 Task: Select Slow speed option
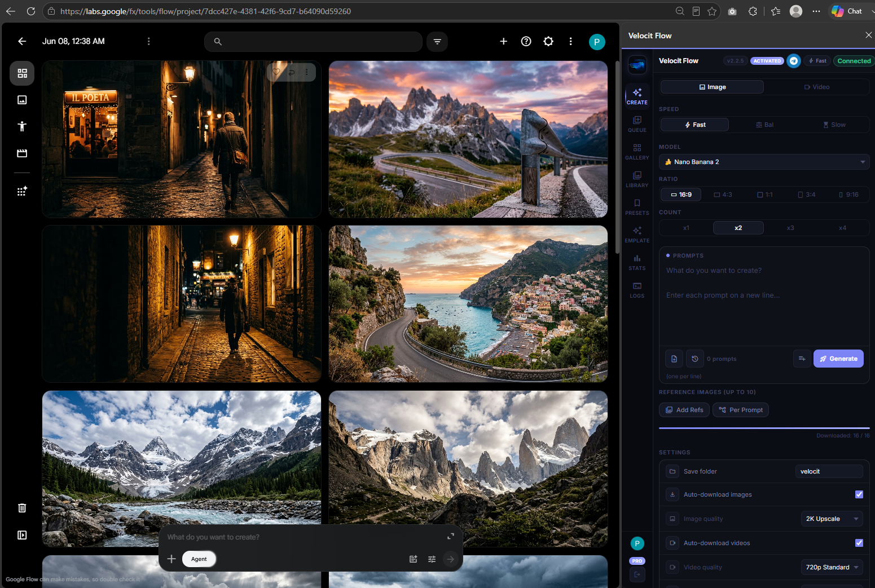(x=834, y=125)
